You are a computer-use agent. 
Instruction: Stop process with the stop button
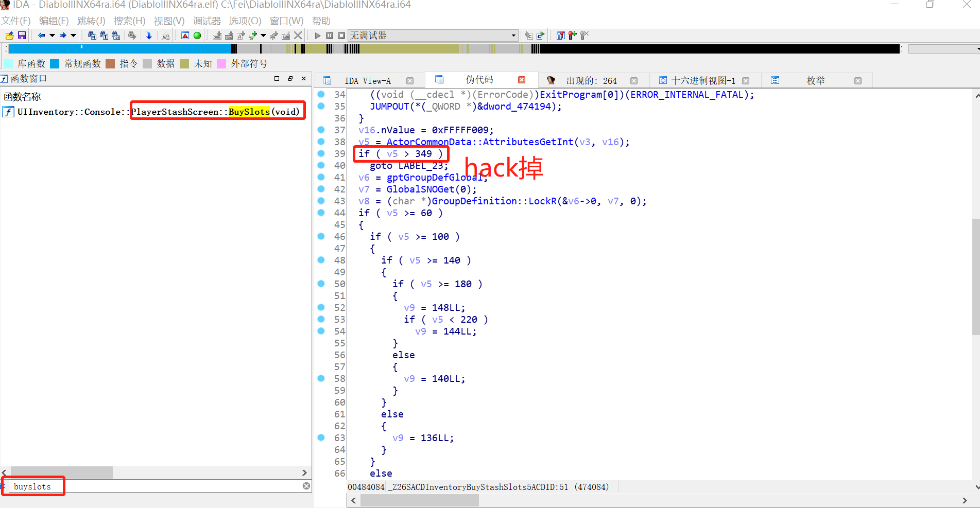[341, 36]
